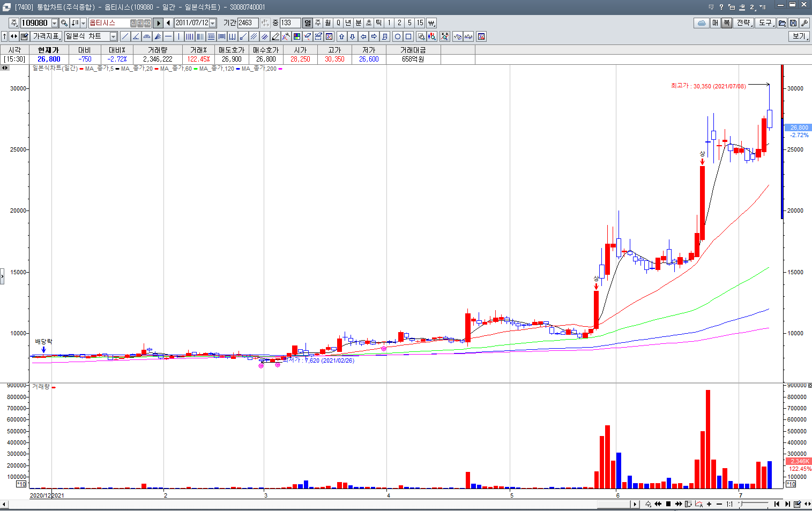
Task: Open the stock code 109080 dropdown arrow
Action: pos(55,23)
